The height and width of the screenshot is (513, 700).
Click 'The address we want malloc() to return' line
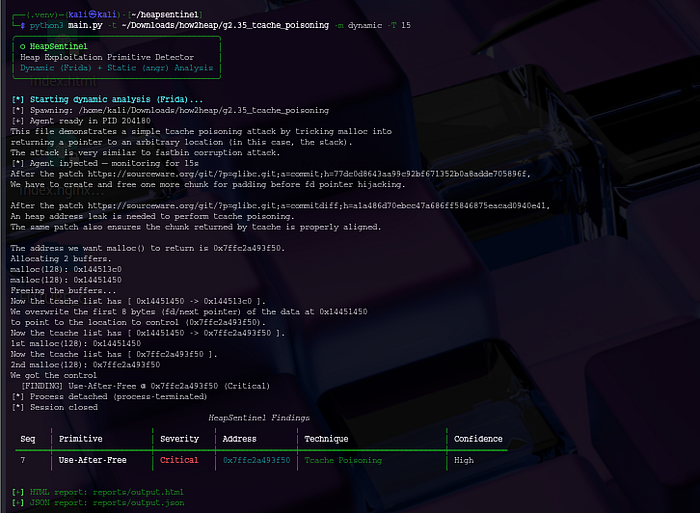[x=147, y=248]
